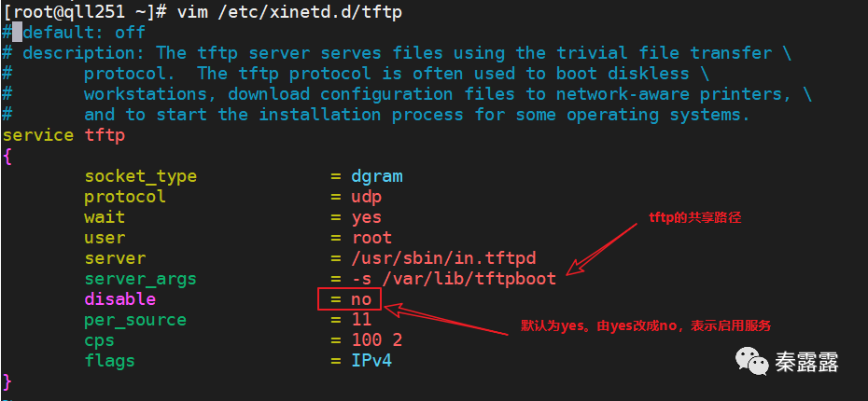The height and width of the screenshot is (401, 868).
Task: Click the red-boxed '= no' value
Action: [349, 299]
